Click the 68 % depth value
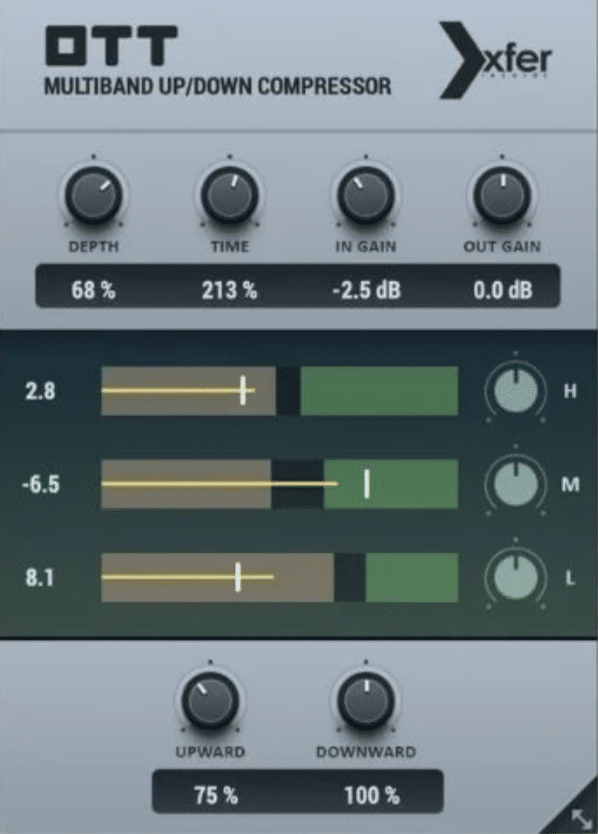Screen dimensions: 598x834 [94, 290]
